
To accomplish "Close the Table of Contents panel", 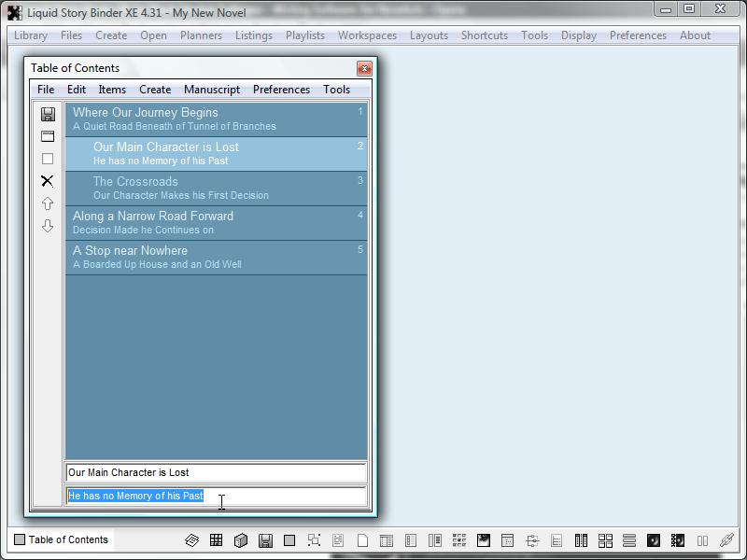I will click(364, 68).
